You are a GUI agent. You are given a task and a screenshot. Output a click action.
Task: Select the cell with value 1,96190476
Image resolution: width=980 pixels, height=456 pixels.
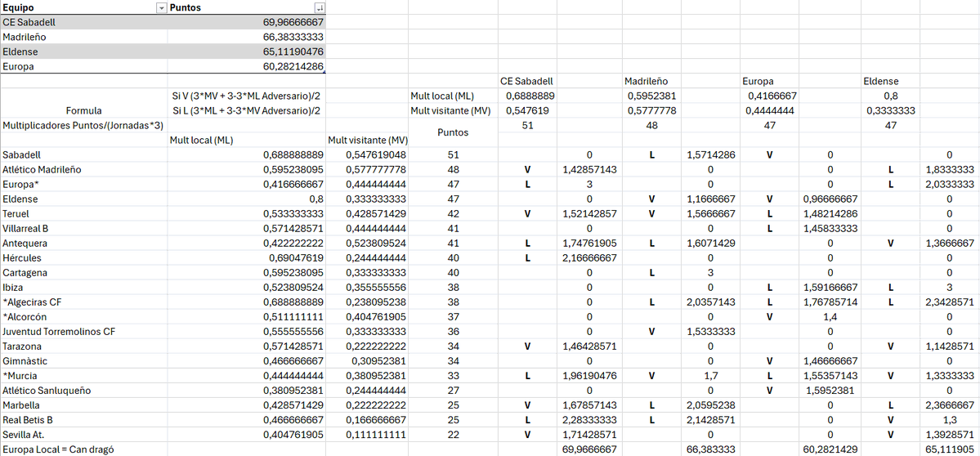click(x=589, y=376)
